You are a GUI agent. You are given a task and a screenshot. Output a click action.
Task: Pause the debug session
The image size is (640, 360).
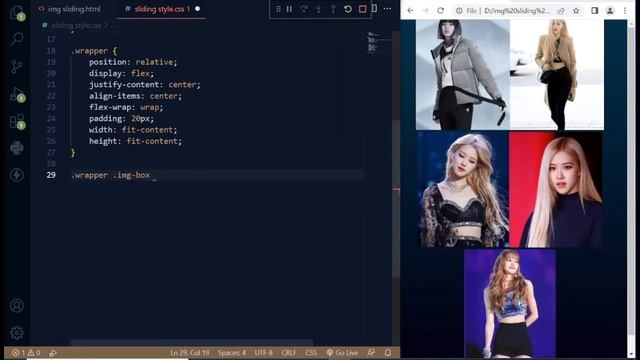pos(289,9)
